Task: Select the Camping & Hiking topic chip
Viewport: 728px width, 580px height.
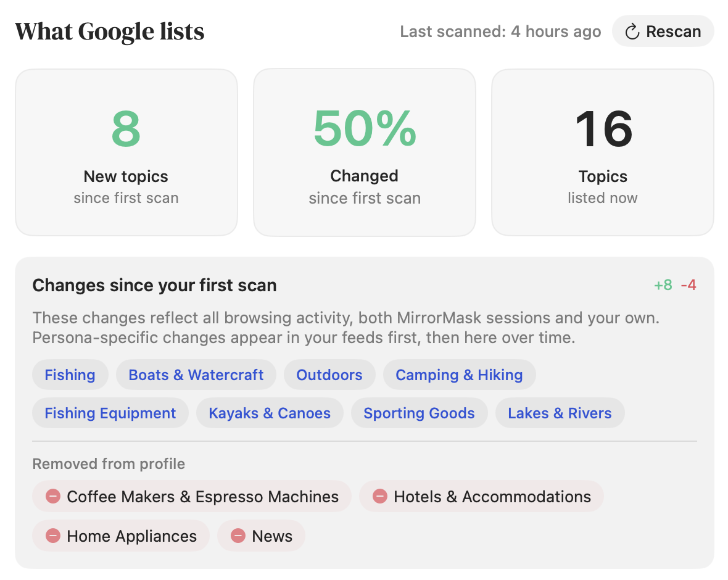Action: tap(459, 375)
